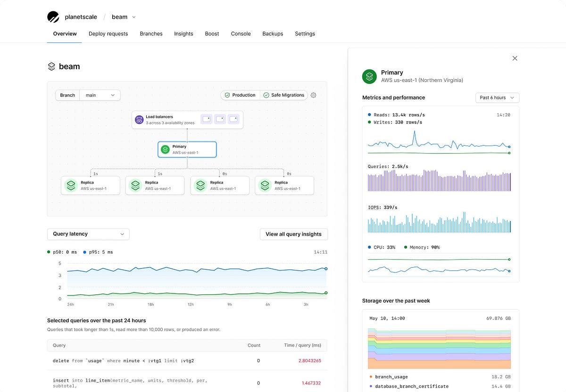
Task: Switch to the Insights tab
Action: [x=183, y=33]
